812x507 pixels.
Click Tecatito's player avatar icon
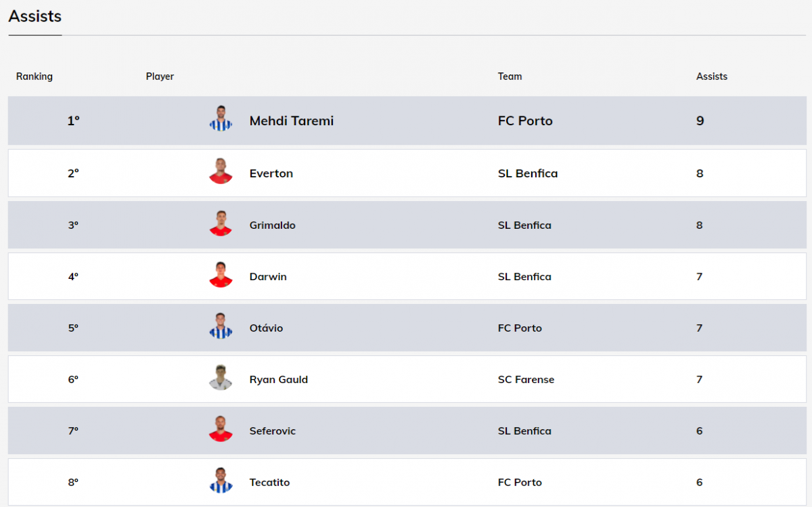[221, 481]
